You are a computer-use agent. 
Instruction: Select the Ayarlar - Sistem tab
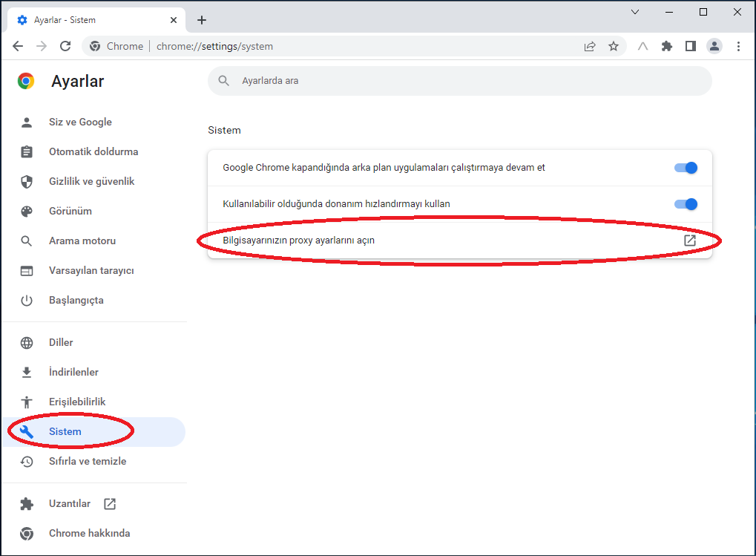(x=96, y=20)
